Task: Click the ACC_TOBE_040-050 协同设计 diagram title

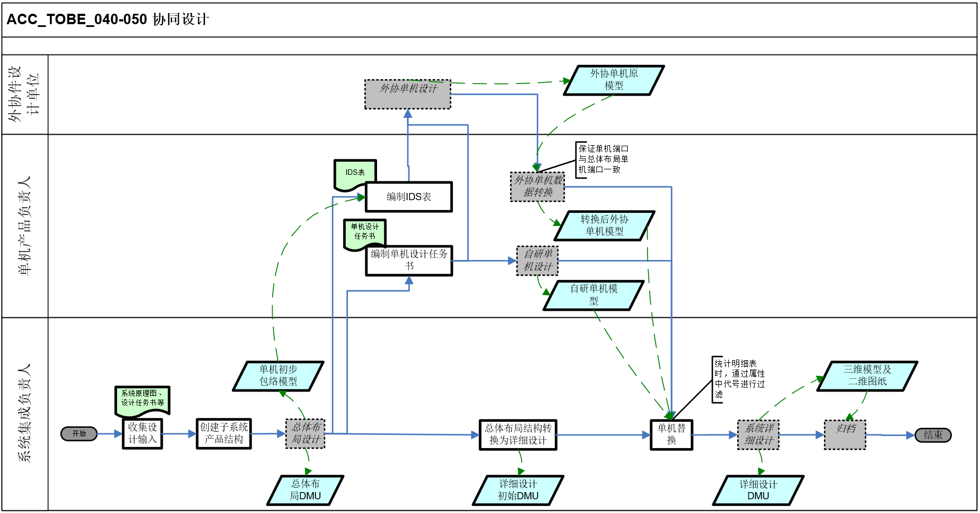Action: pos(108,20)
